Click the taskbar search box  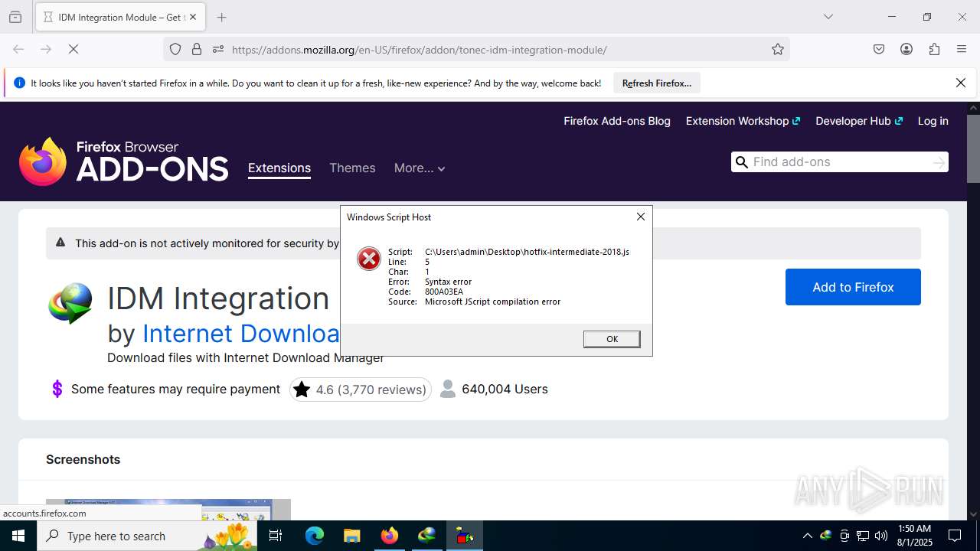pos(147,536)
